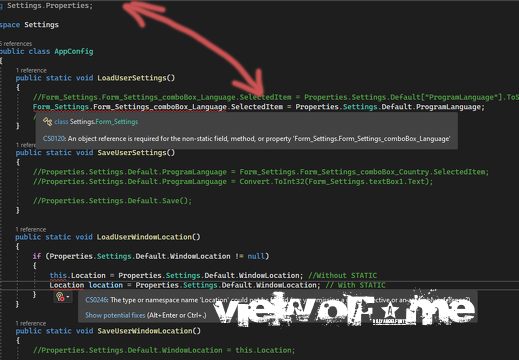Open the error lightbulb quick actions icon

pos(60,297)
